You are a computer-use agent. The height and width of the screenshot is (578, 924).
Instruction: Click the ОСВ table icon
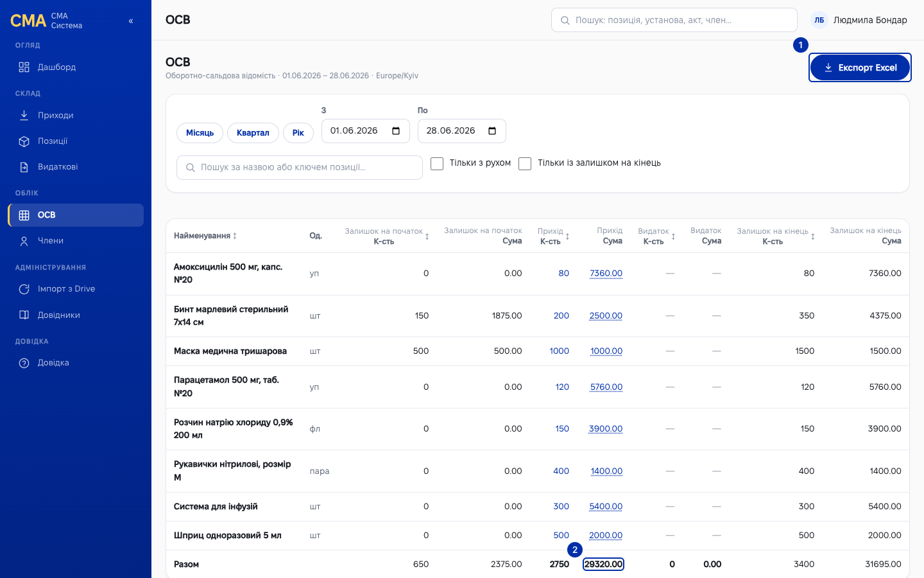click(24, 215)
